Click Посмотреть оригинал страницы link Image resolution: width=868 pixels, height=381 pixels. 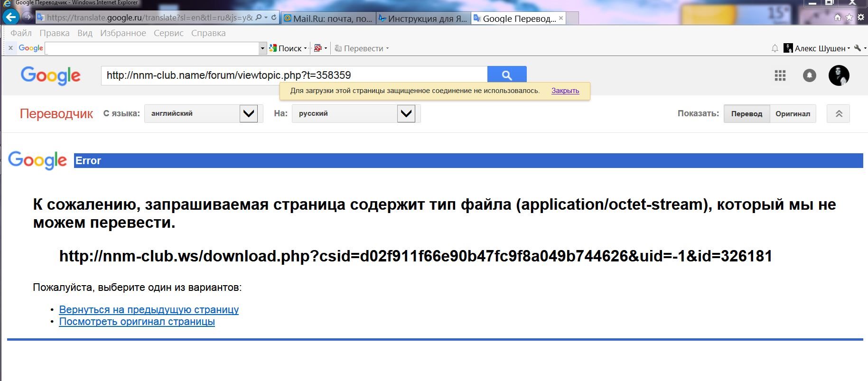pyautogui.click(x=137, y=322)
